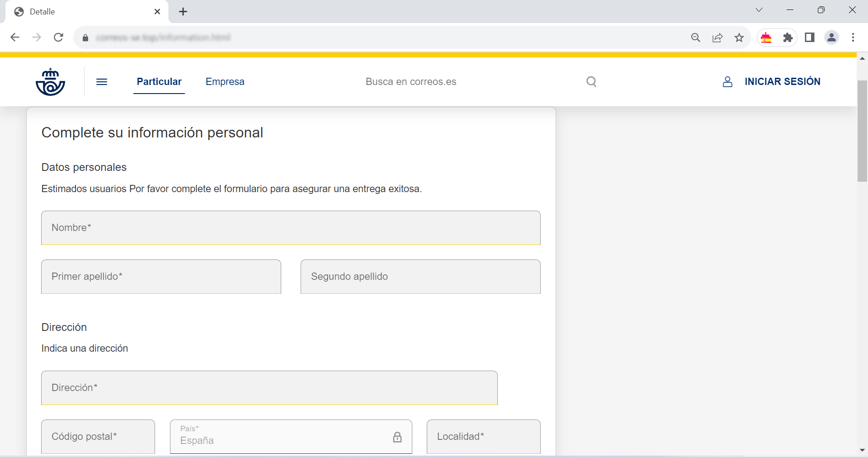Bookmark this page with the star icon
868x457 pixels.
[739, 38]
